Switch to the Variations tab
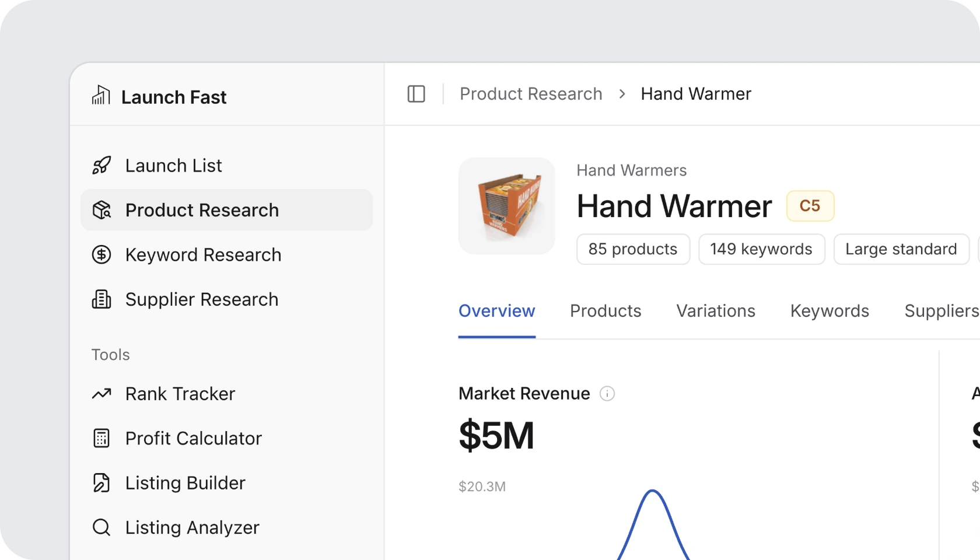 (716, 311)
